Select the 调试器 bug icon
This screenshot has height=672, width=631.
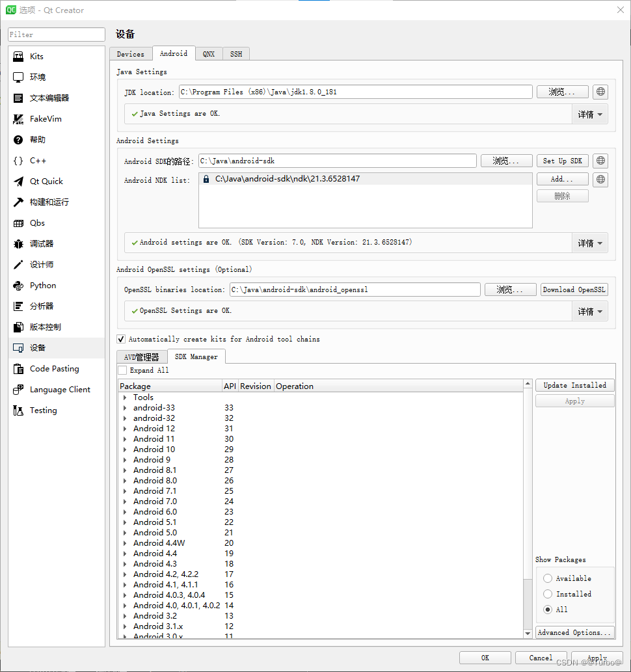[18, 244]
